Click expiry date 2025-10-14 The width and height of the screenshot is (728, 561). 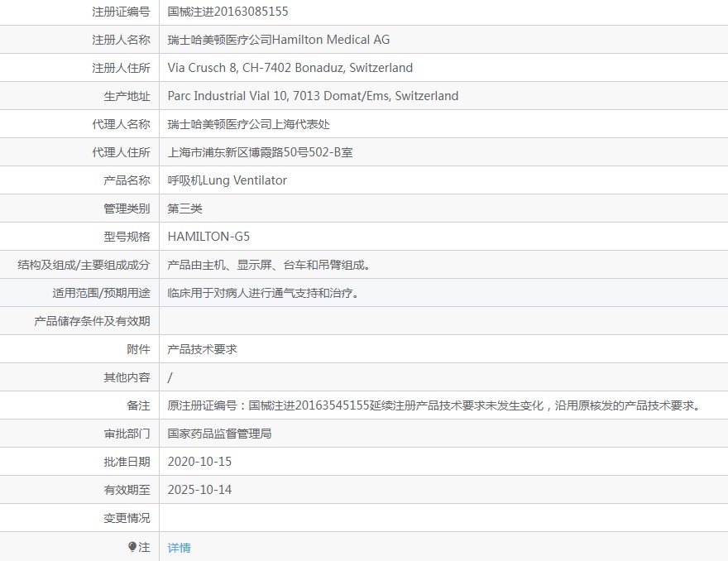click(x=199, y=490)
